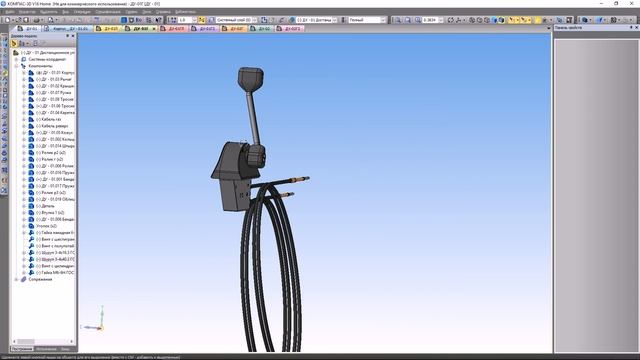Open the current scale 1.0 dropdown
Viewport: 640px width, 360px height.
tap(194, 20)
